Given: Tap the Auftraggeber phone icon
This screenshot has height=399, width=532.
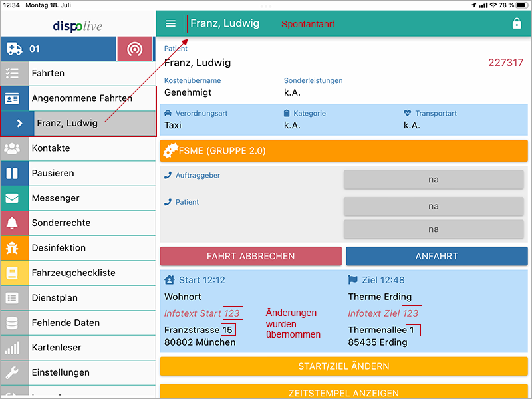Looking at the screenshot, I should coord(168,175).
